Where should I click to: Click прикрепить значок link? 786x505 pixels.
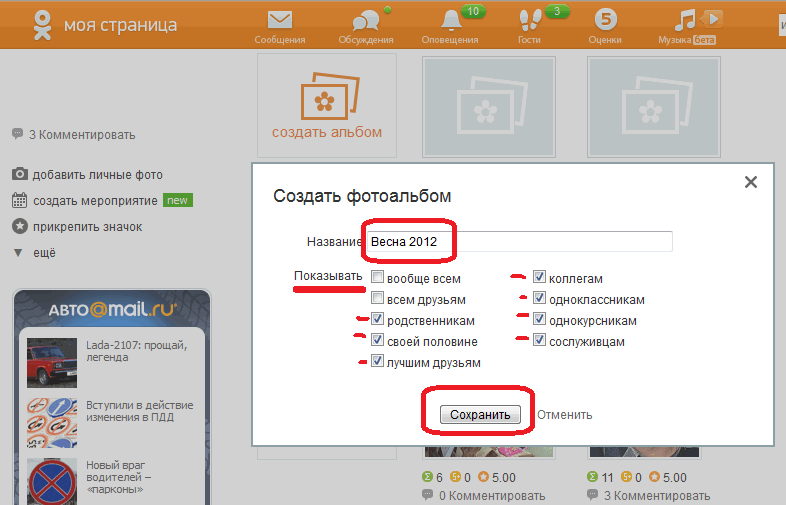88,227
